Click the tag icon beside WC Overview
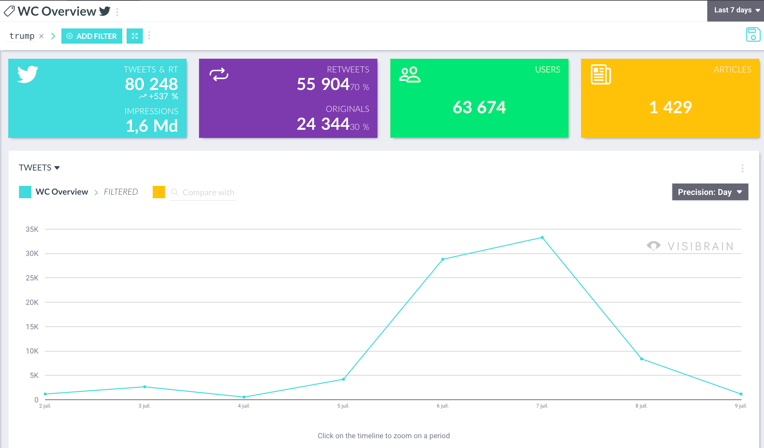 coord(9,11)
